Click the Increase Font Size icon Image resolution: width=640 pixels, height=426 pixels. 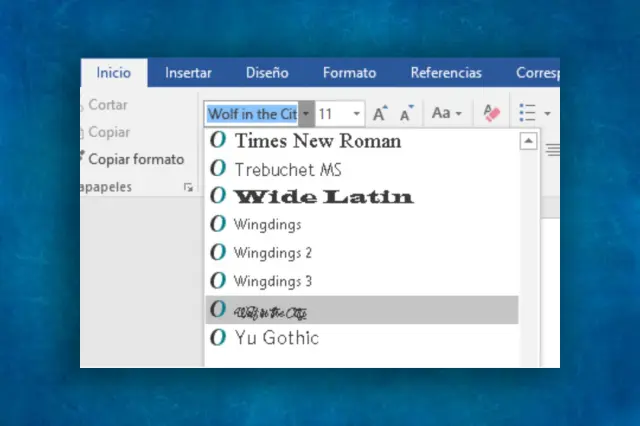pos(380,114)
